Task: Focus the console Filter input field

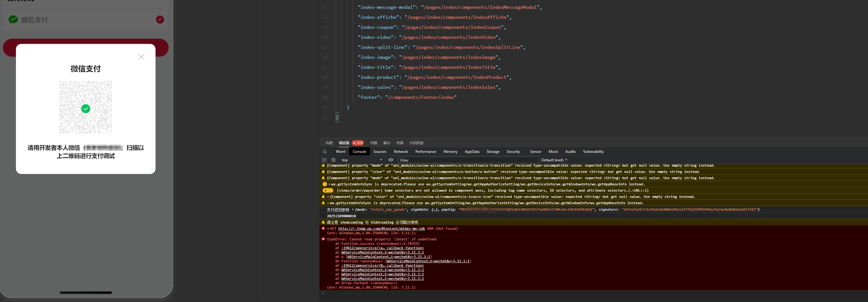Action: tap(468, 160)
